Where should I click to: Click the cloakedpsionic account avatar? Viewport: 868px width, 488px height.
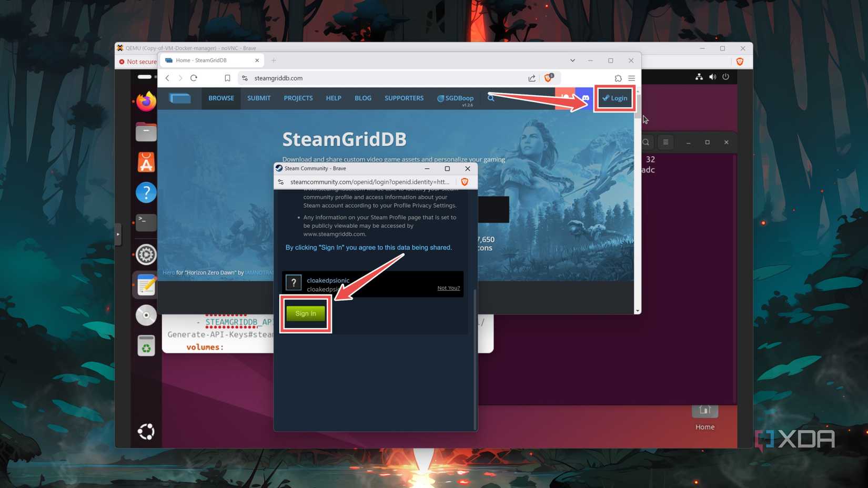pyautogui.click(x=294, y=283)
